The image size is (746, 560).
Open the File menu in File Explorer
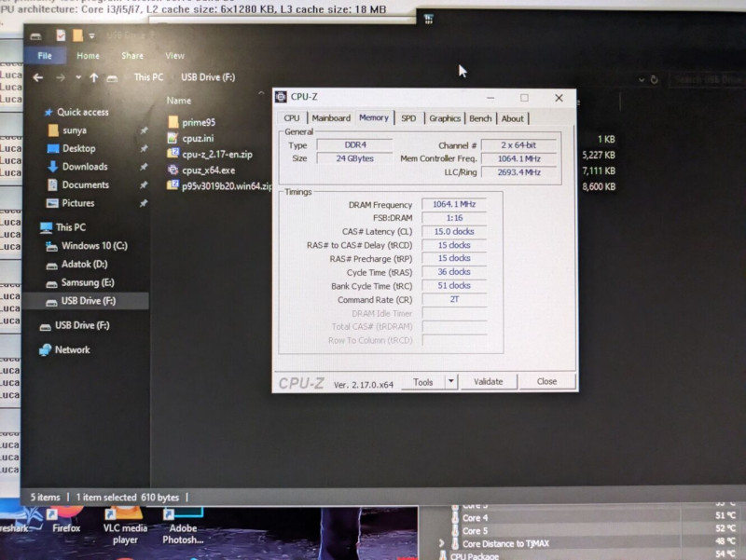[x=45, y=56]
